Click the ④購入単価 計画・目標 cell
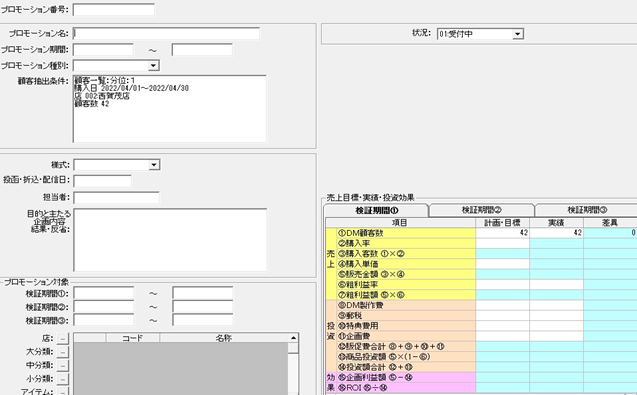Screen dimensions: 637x395 [x=503, y=264]
